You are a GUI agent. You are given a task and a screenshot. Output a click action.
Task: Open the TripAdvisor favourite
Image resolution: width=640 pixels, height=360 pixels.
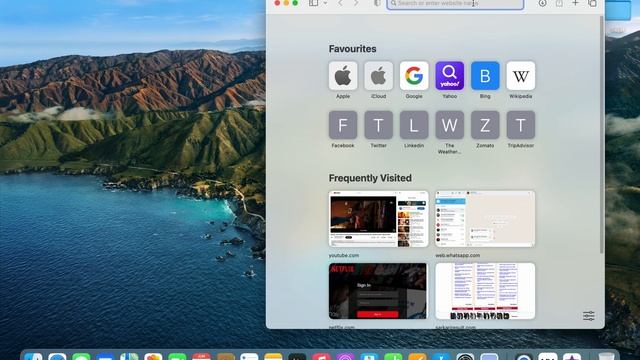point(520,125)
